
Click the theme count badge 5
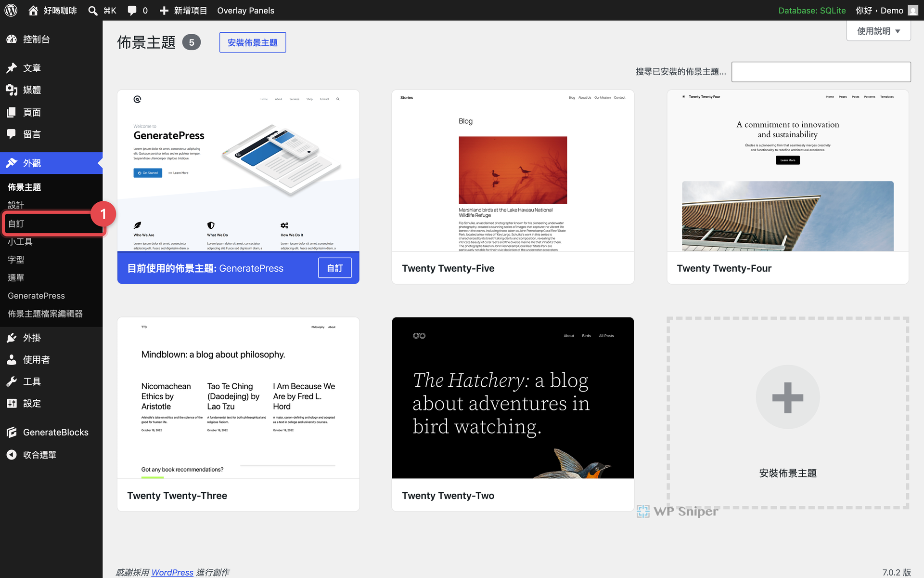[192, 42]
